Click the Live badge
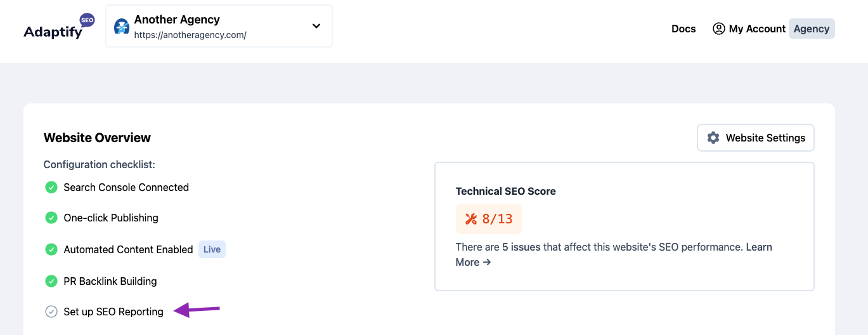 (212, 249)
